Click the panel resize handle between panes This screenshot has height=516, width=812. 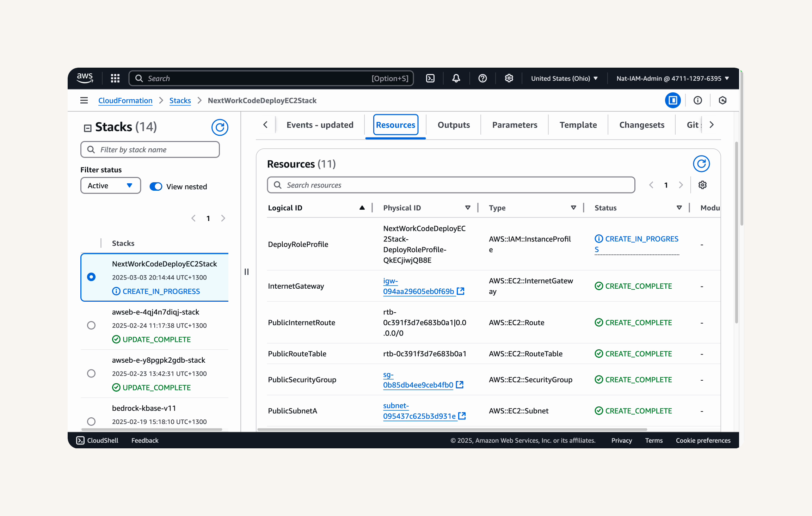coord(247,272)
